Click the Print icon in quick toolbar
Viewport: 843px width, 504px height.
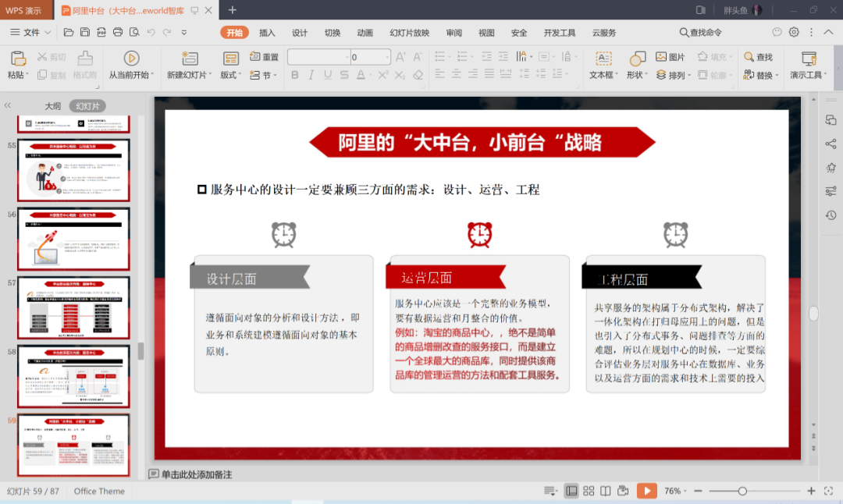tap(118, 32)
